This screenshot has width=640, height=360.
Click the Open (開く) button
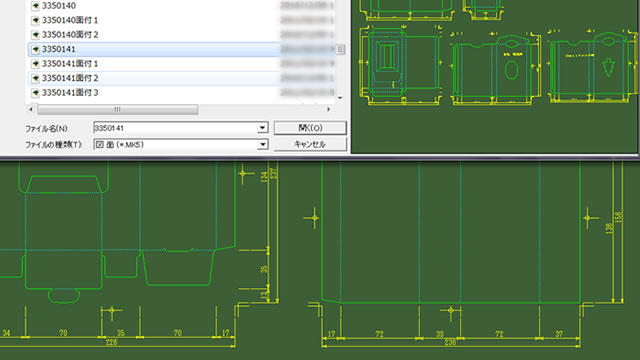(310, 128)
